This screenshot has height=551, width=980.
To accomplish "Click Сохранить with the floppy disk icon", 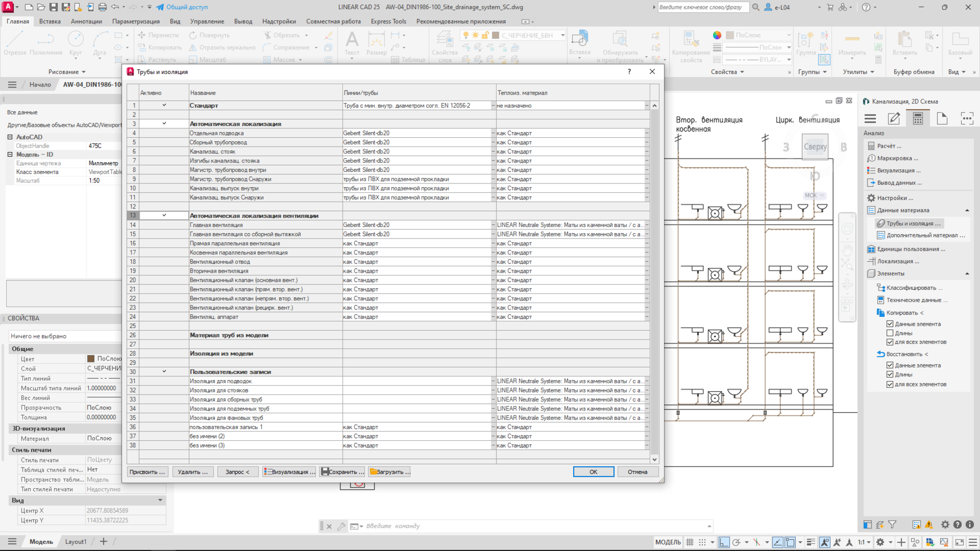I will (x=342, y=472).
